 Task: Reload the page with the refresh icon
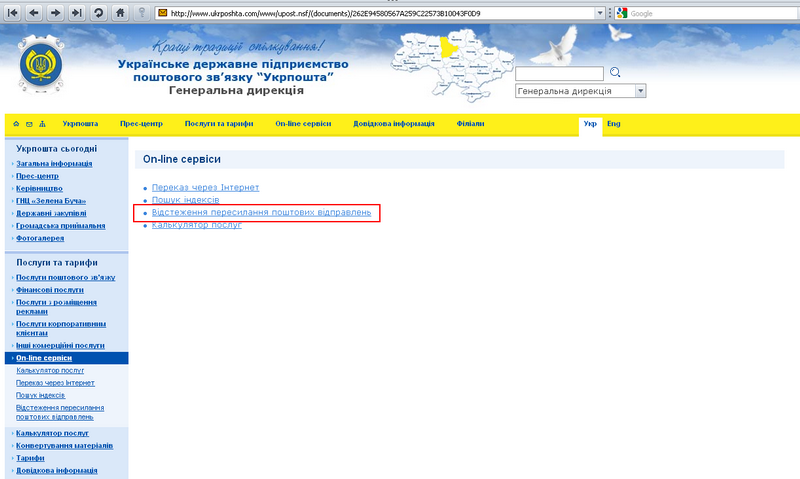[98, 13]
